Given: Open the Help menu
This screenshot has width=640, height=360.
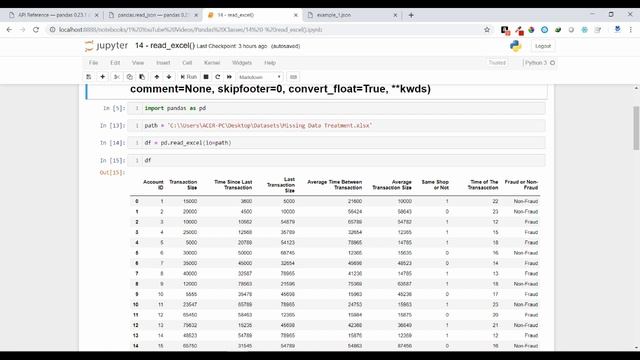Looking at the screenshot, I should tap(270, 63).
